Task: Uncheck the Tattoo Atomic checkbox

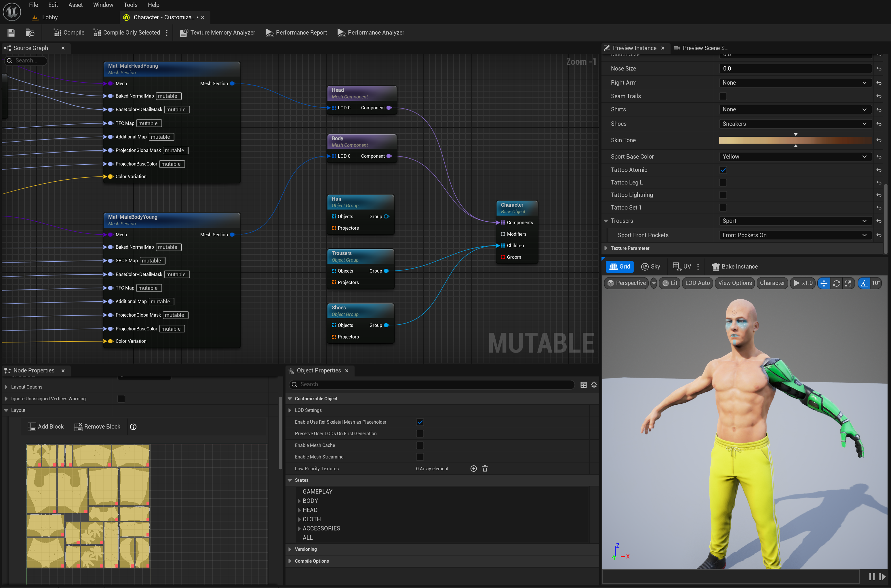Action: tap(723, 170)
